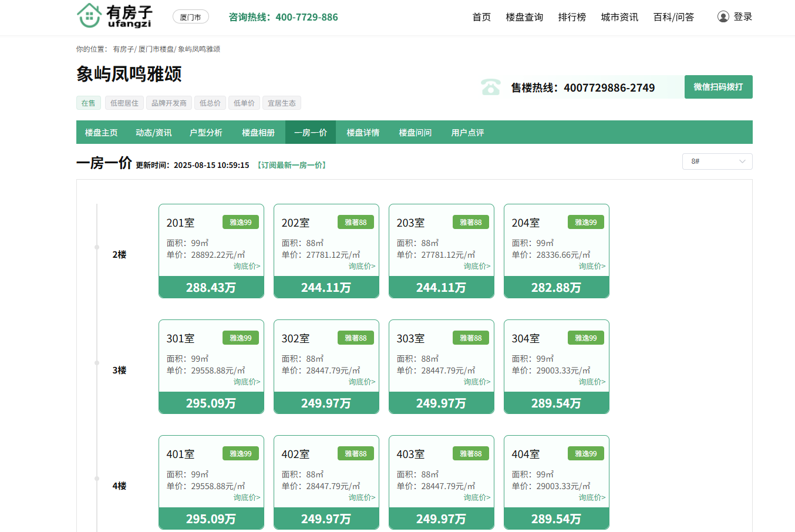Viewport: 795px width, 532px height.
Task: Click 询底价 link for room 304
Action: click(592, 382)
